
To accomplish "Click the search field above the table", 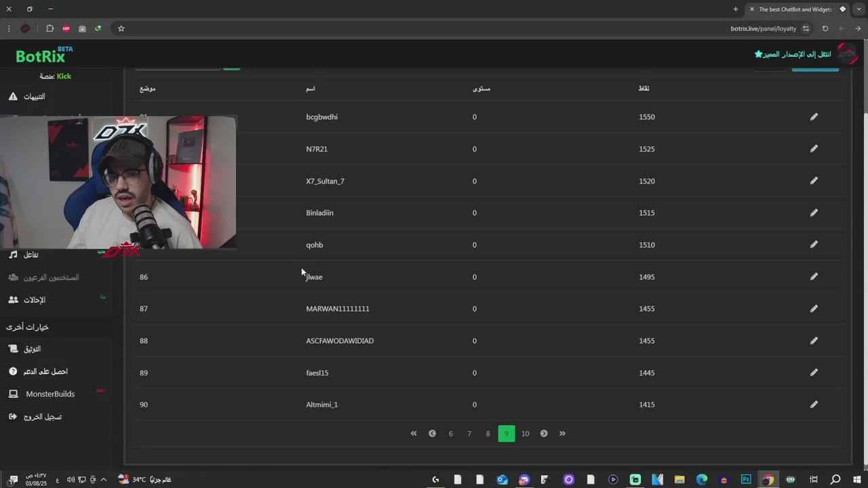I will pos(178,68).
